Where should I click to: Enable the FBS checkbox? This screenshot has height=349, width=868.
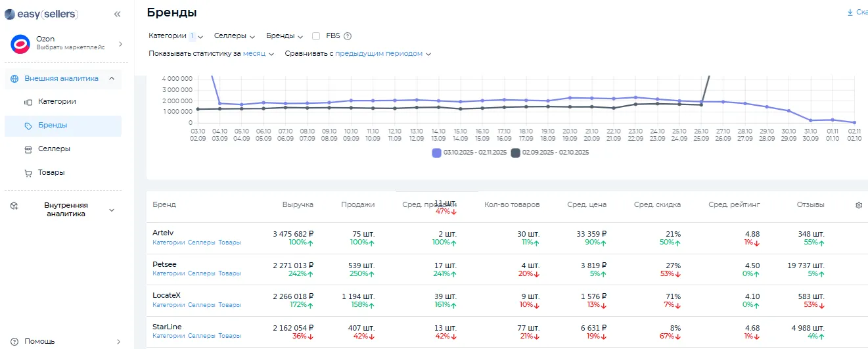tap(316, 36)
